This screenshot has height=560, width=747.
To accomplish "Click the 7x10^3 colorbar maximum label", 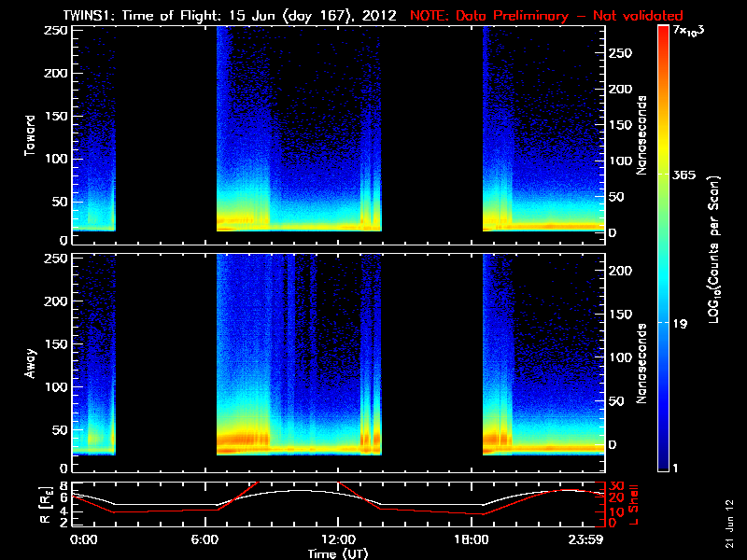I will tap(688, 31).
